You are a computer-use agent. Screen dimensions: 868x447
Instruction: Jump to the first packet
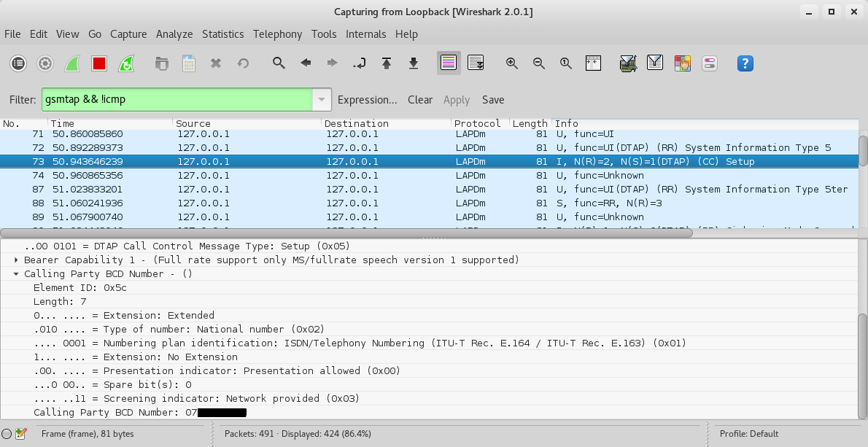[387, 63]
